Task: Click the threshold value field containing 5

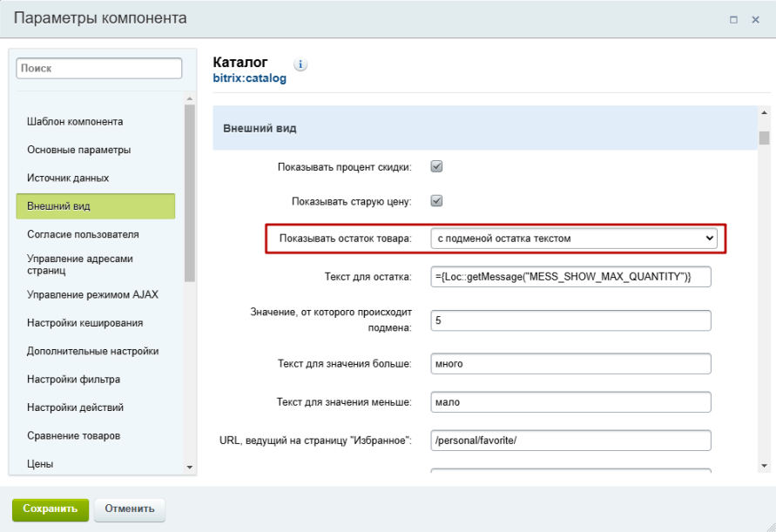Action: (570, 320)
